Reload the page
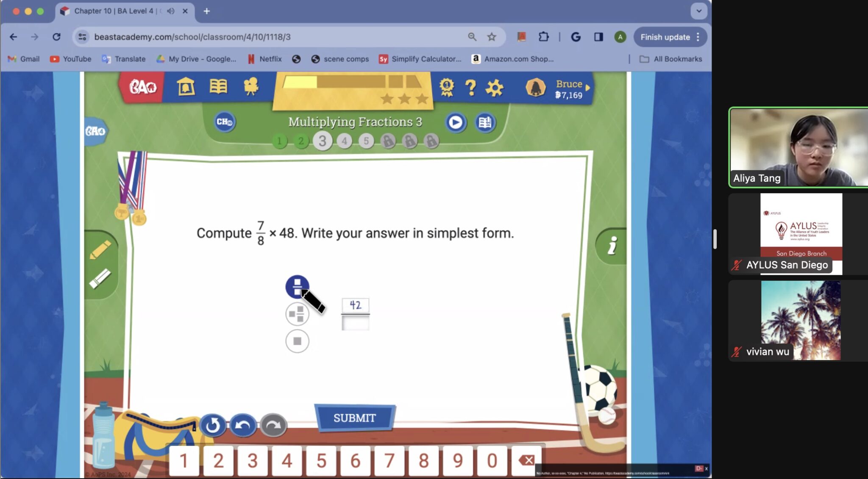 [56, 37]
